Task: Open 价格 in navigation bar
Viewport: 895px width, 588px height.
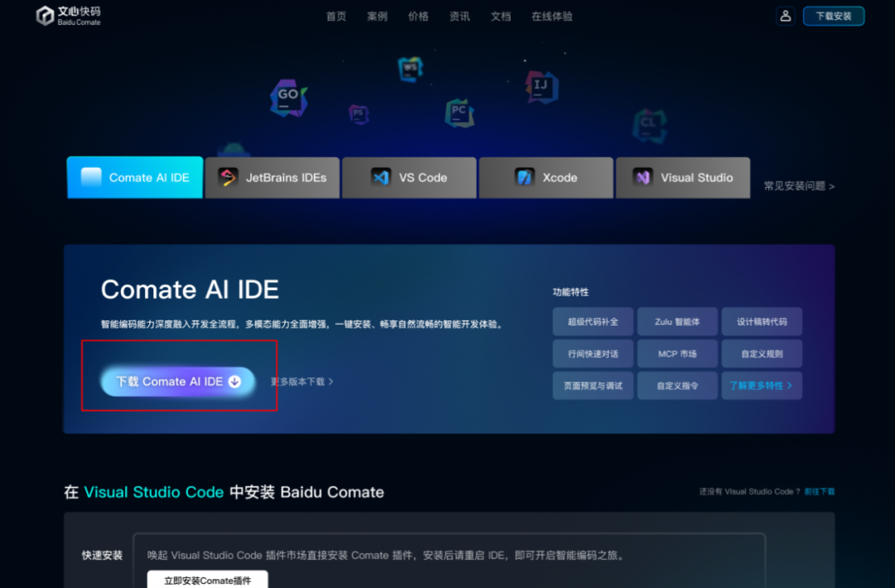Action: coord(418,17)
